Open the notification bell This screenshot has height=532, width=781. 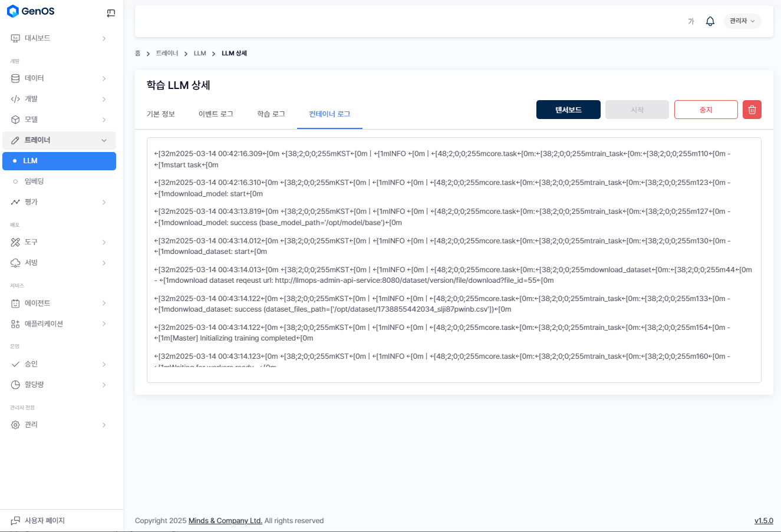coord(710,21)
